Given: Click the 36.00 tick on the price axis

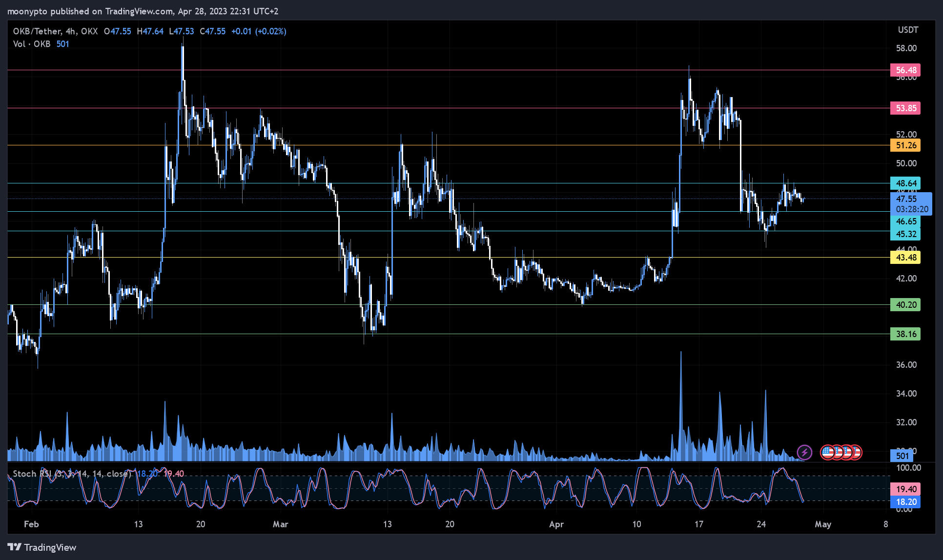Looking at the screenshot, I should [x=906, y=365].
